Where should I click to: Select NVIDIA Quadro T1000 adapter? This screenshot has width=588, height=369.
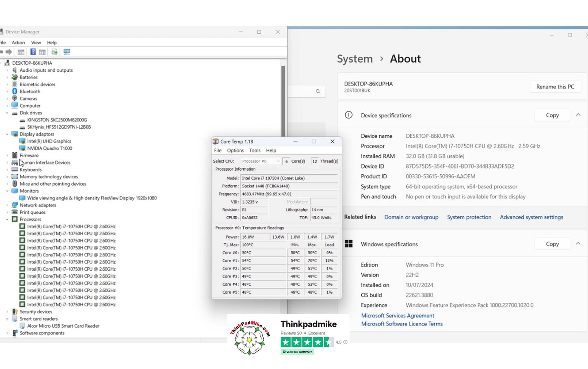(x=50, y=148)
